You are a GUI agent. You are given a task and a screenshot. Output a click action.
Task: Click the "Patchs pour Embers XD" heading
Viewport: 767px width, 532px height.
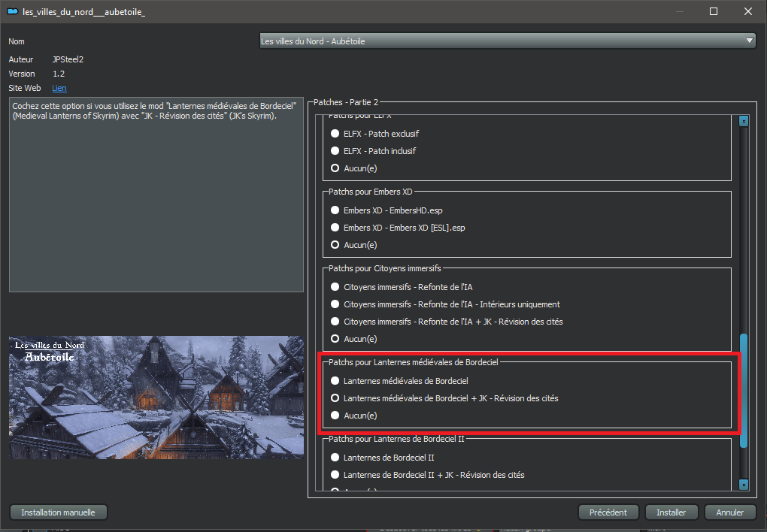click(x=370, y=192)
